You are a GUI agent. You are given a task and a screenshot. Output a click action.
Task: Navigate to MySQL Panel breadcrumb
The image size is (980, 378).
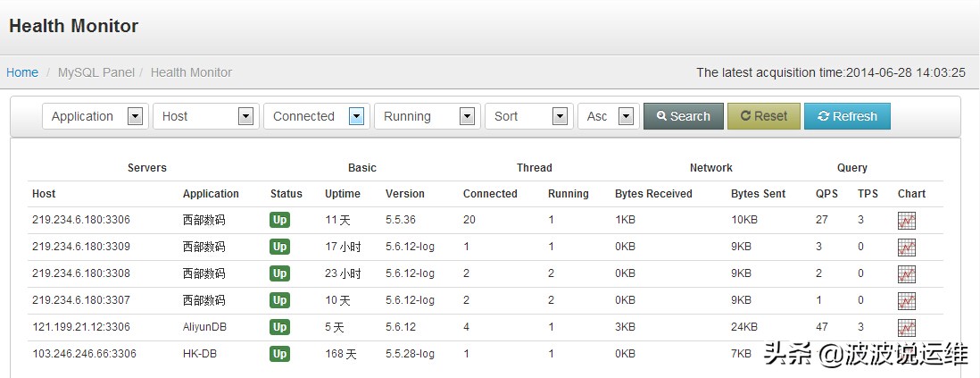(x=96, y=72)
